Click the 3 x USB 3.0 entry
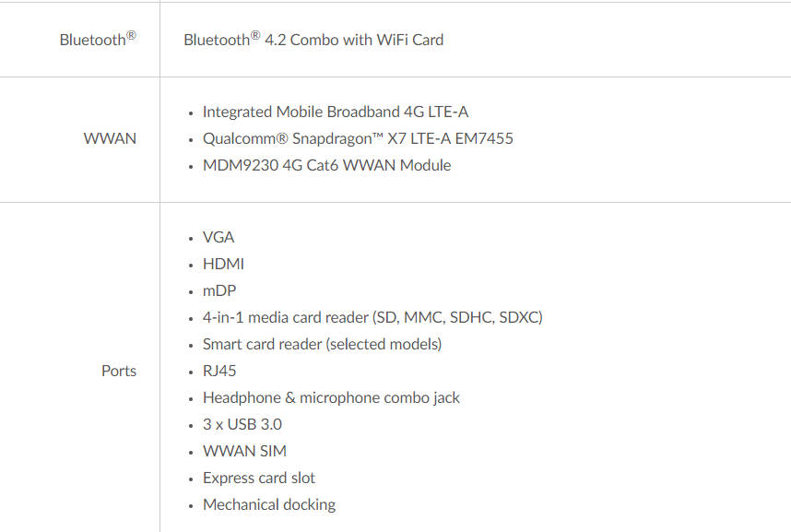 (x=242, y=424)
